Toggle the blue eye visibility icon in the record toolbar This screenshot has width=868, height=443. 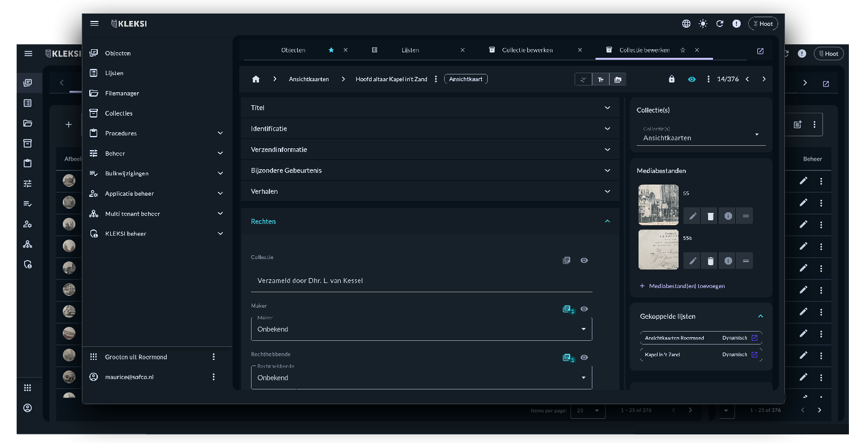coord(692,79)
